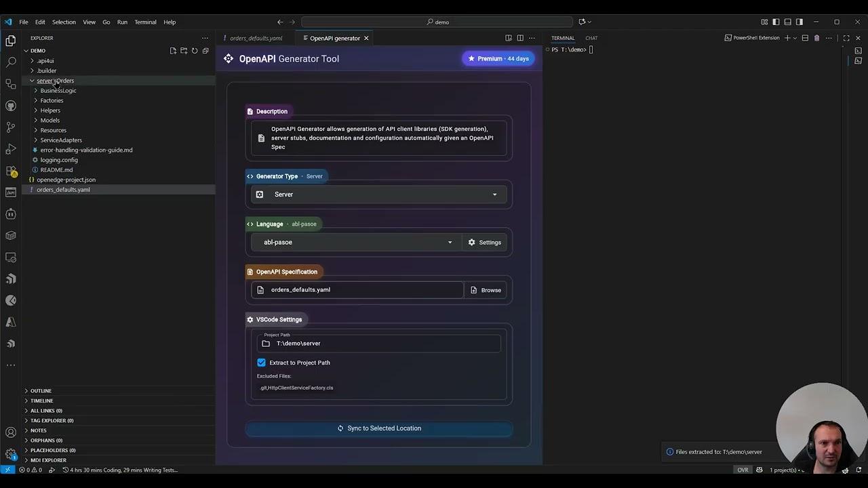Open the Extensions view icon
Screen dimensions: 868x488
11,171
